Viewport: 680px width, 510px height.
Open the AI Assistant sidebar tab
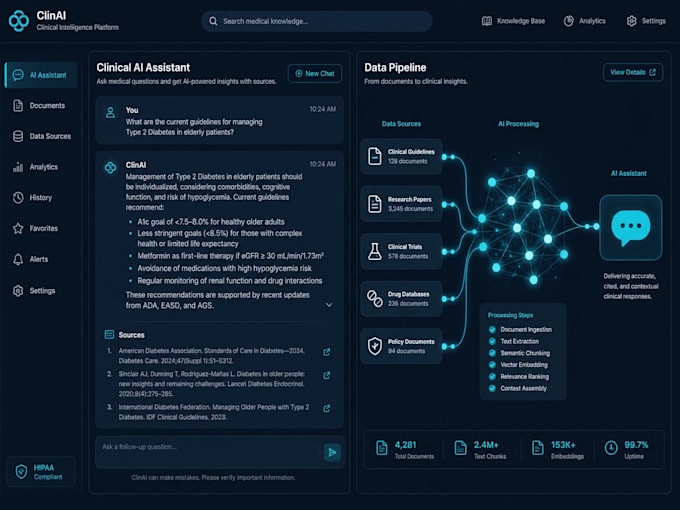tap(41, 75)
